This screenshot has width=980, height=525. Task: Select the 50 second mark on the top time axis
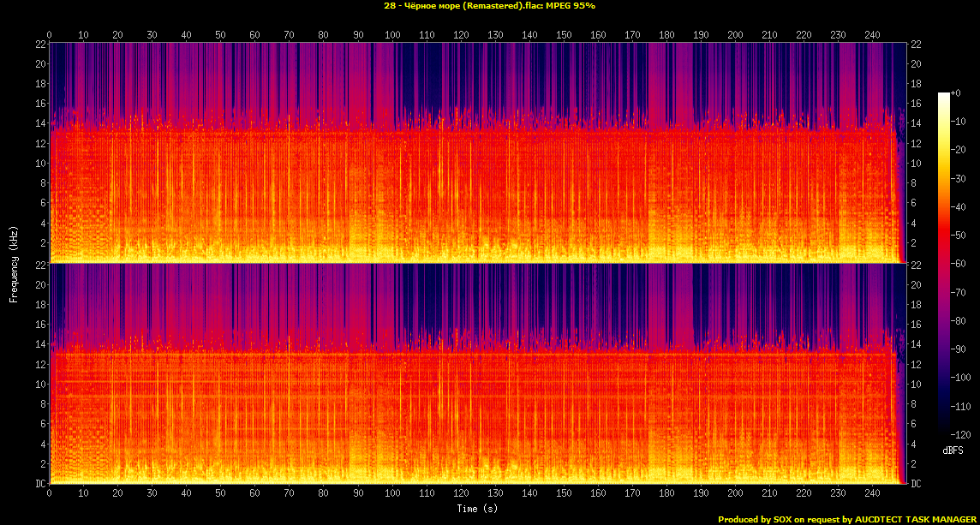click(x=220, y=35)
